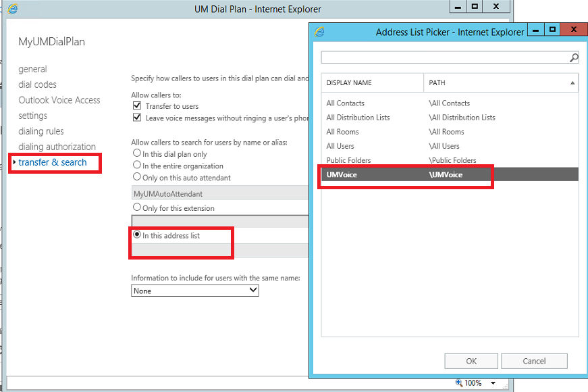Click Cancel in Address List Picker
This screenshot has width=588, height=392.
point(534,361)
